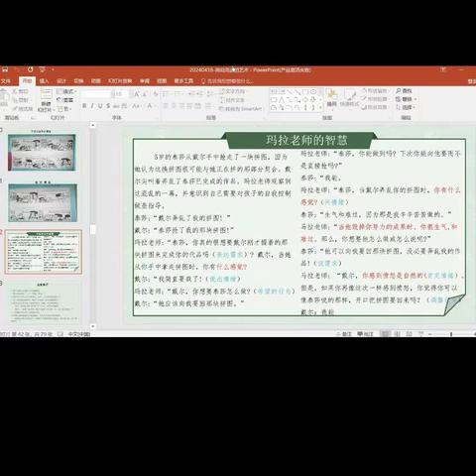Select the left brace shape in the gallery
The image size is (476, 476).
(x=305, y=107)
